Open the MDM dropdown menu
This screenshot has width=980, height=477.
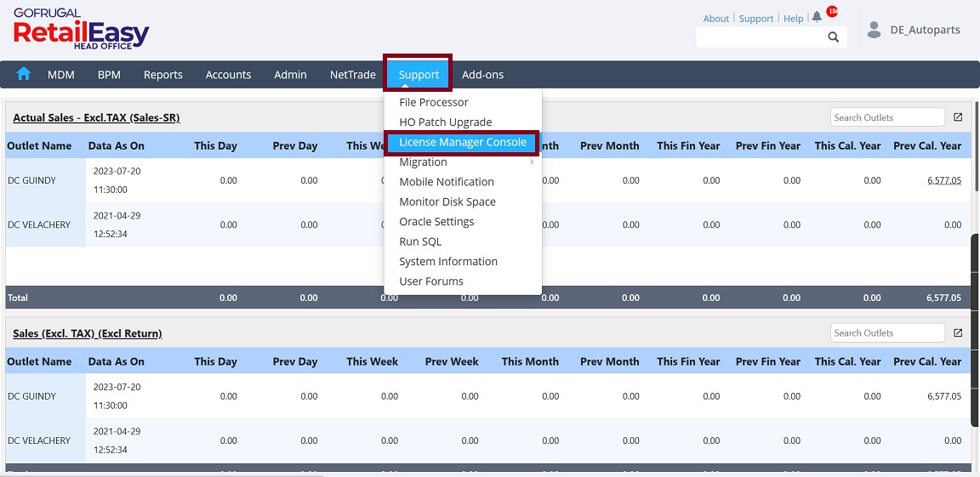[x=61, y=75]
